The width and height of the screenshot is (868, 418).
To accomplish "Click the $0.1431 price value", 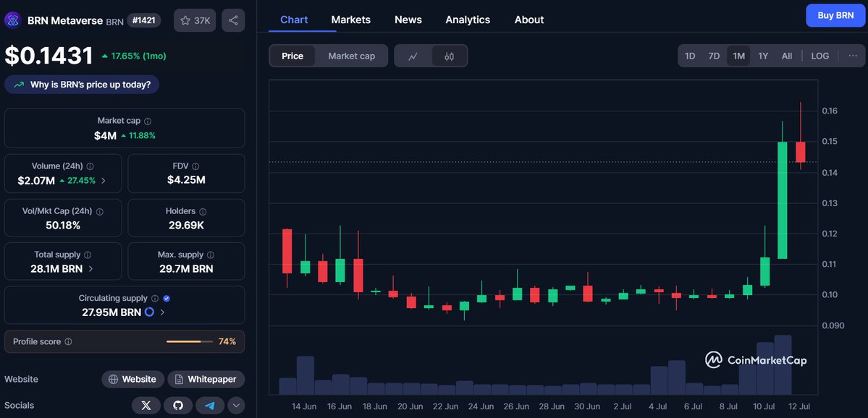I will 49,56.
